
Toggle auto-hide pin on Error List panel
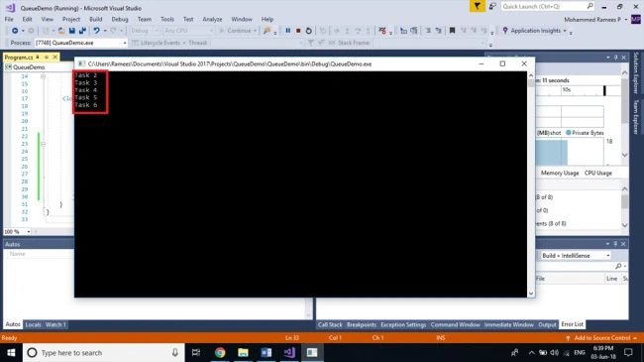[615, 244]
